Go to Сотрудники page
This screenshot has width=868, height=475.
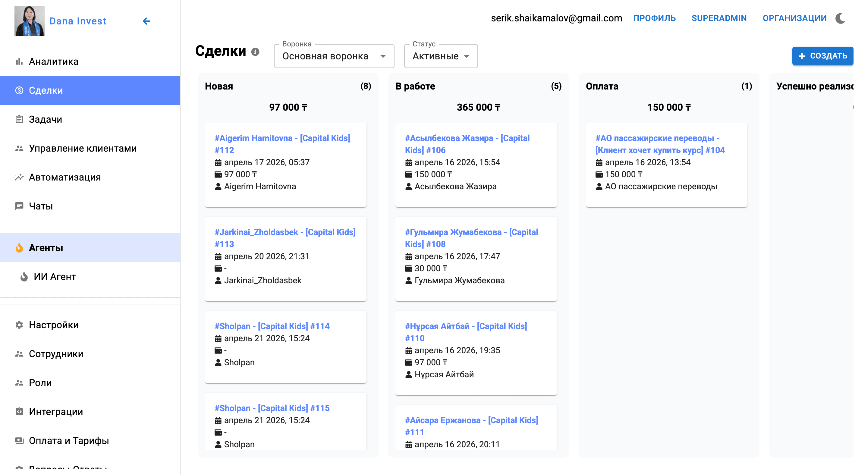90,354
